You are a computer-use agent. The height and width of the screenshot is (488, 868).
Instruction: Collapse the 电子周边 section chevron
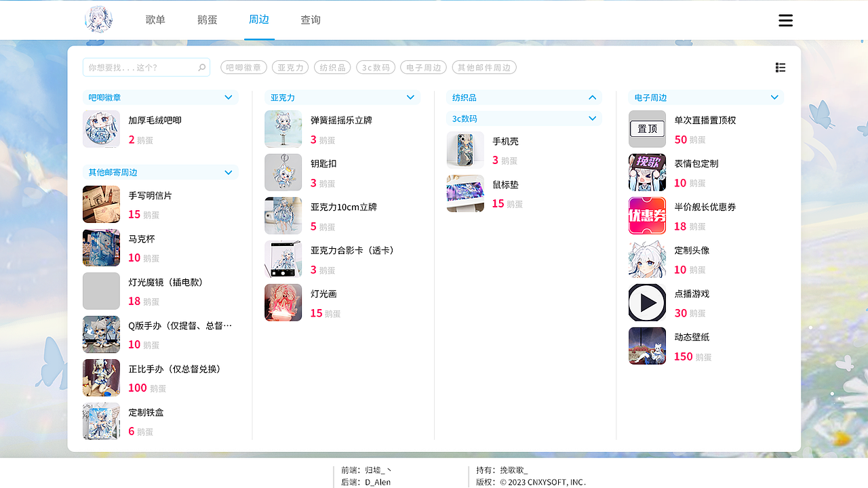tap(774, 97)
